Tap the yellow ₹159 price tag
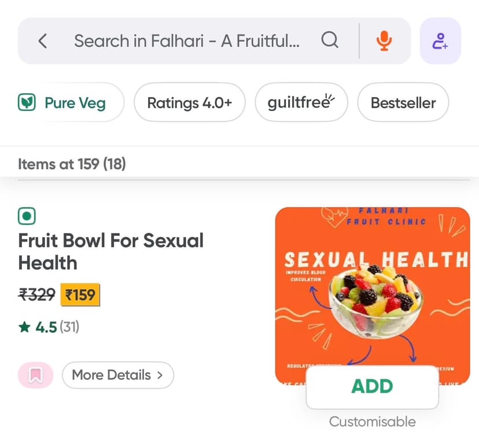The image size is (479, 448). (x=80, y=295)
